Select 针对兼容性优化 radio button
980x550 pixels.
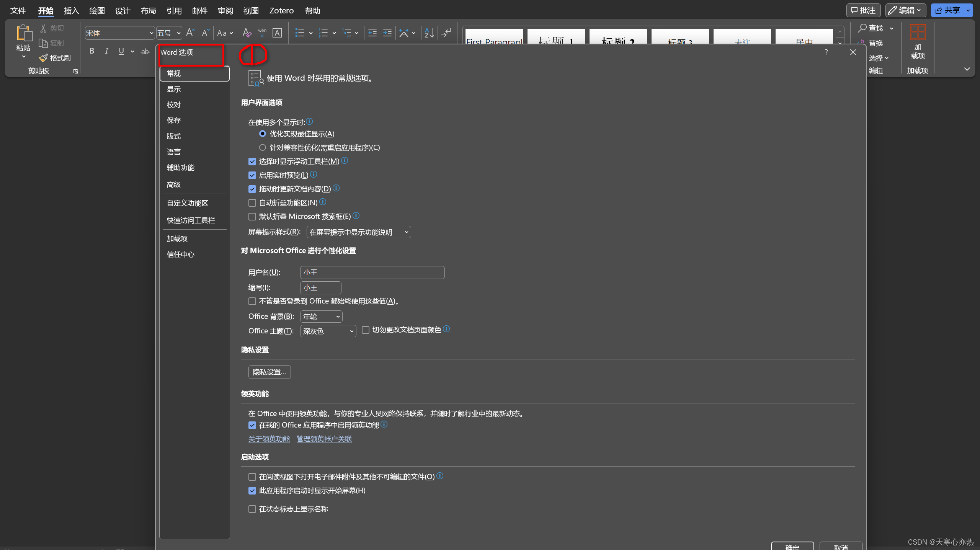tap(263, 148)
